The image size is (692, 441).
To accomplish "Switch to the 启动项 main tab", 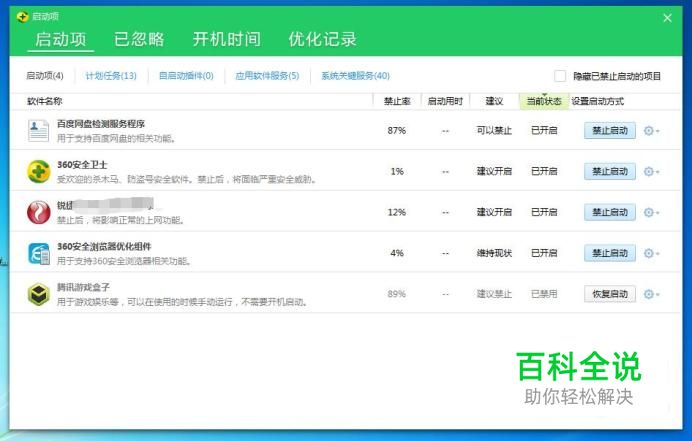I will point(60,39).
